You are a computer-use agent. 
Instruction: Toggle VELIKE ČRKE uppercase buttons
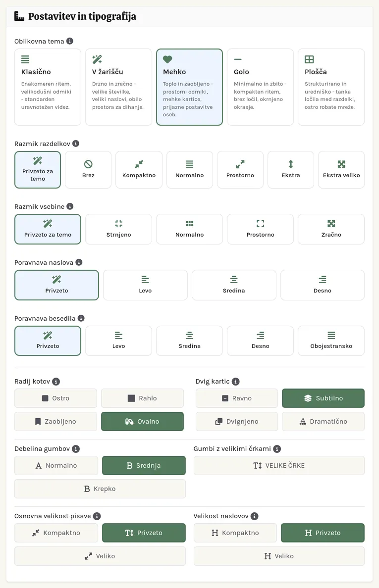pos(279,465)
